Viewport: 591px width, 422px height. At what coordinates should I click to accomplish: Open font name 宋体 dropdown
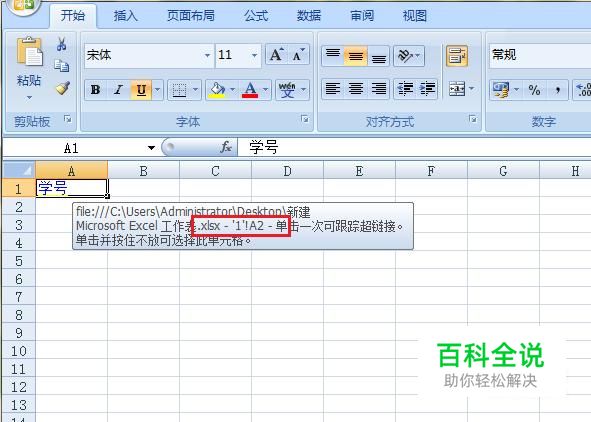(x=207, y=55)
